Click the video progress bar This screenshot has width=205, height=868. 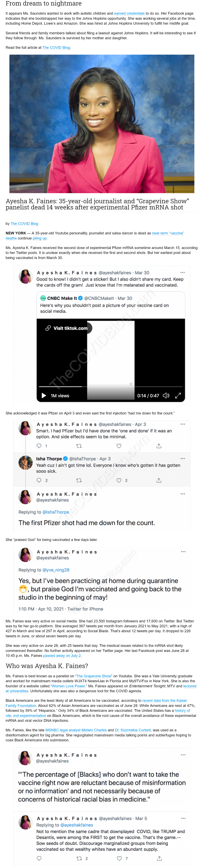click(x=111, y=386)
